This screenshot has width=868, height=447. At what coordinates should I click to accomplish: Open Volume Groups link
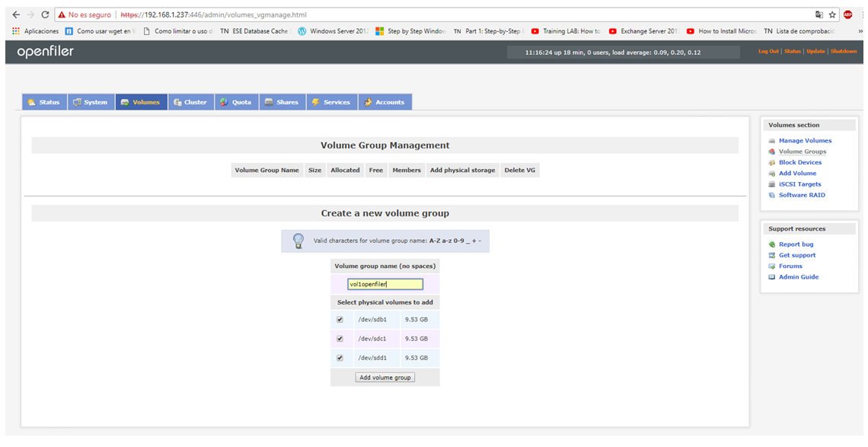point(802,152)
